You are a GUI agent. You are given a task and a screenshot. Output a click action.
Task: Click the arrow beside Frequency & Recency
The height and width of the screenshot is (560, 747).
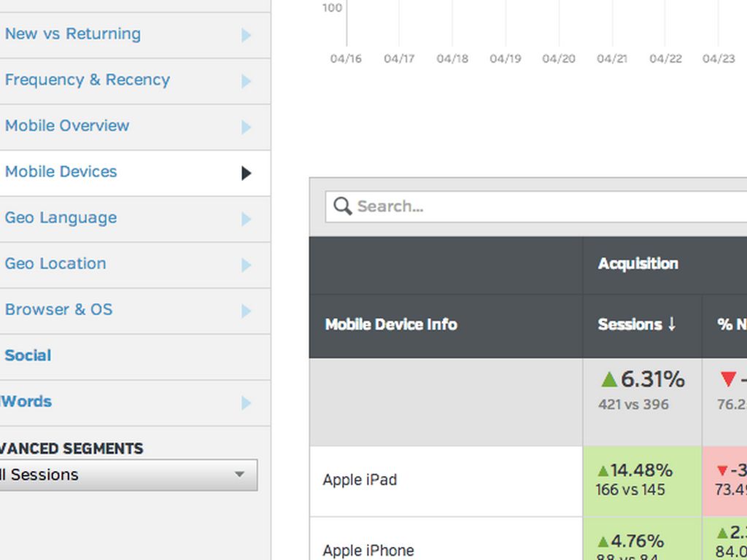click(x=246, y=81)
